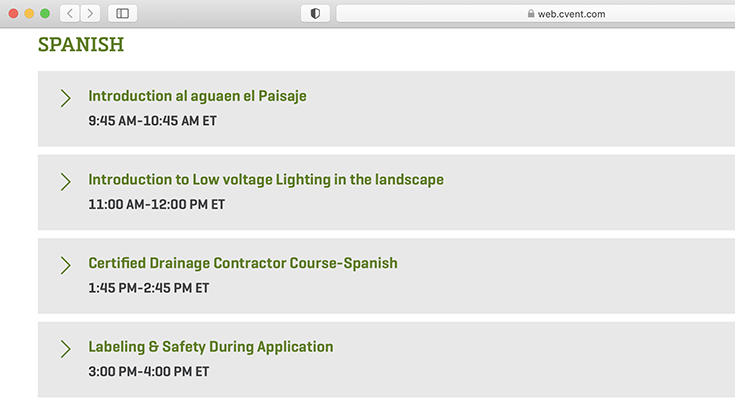This screenshot has width=735, height=414.
Task: Select Certified Drainage Contractor Course-Spanish title
Action: (x=243, y=263)
